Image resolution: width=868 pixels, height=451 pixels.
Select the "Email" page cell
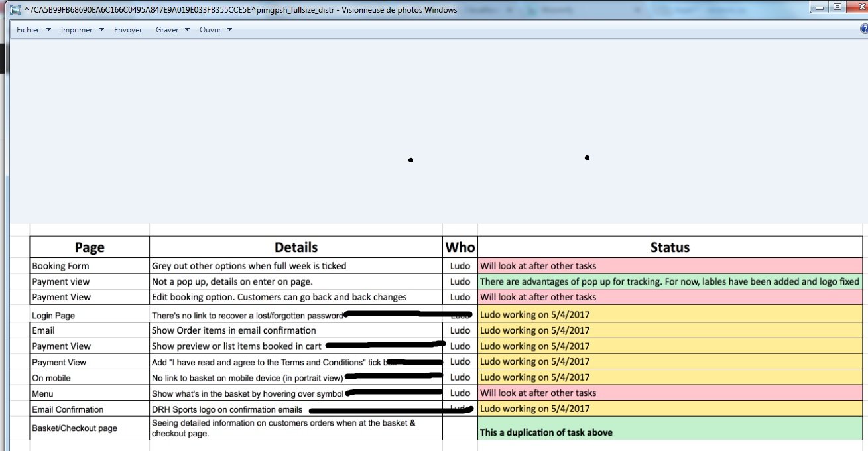[90, 330]
